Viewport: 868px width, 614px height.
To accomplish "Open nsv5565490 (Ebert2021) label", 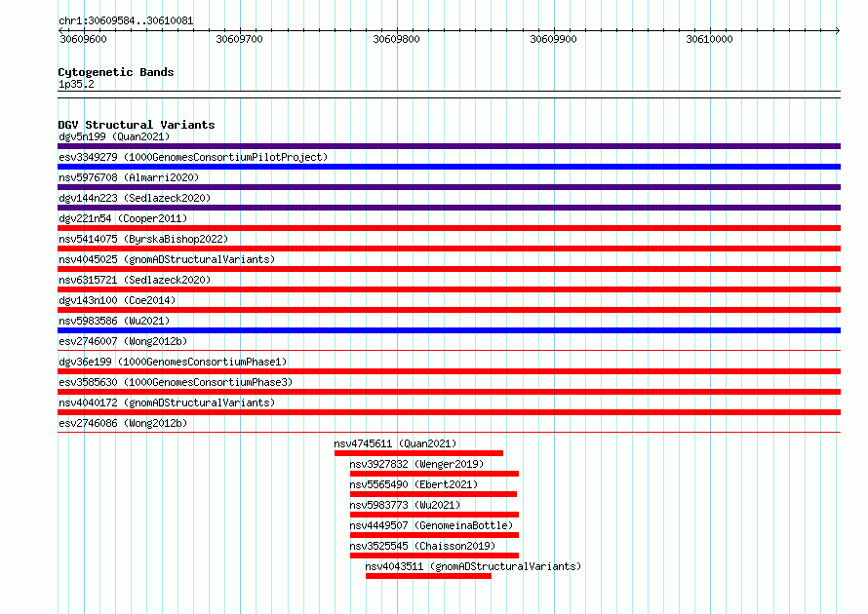I will tap(414, 484).
